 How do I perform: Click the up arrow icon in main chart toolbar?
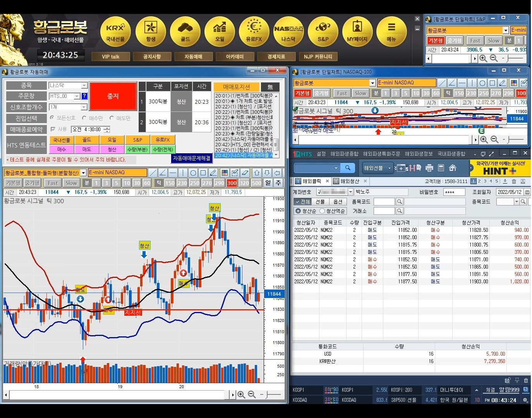[x=257, y=173]
